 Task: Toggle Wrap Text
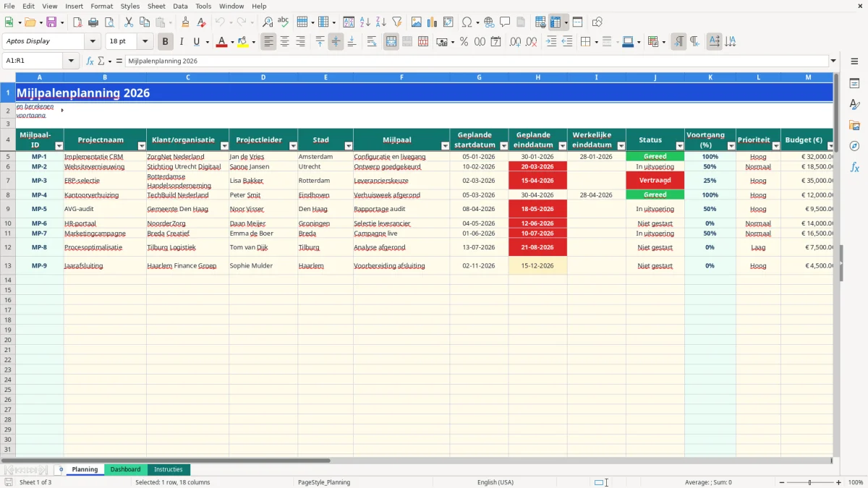pyautogui.click(x=372, y=42)
